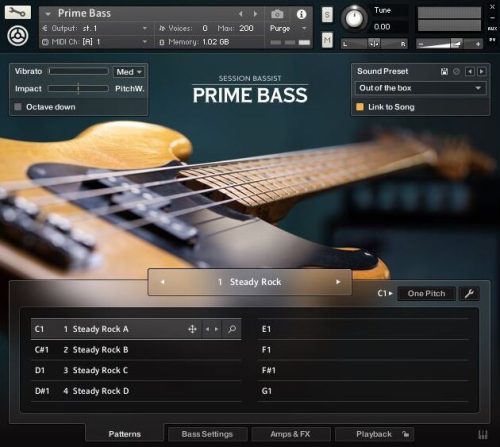The image size is (500, 447).
Task: Switch to the Amps & FX tab
Action: [290, 434]
